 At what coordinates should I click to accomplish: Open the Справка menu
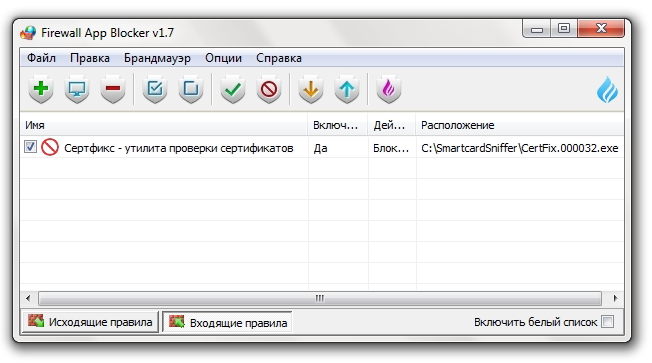[x=279, y=58]
